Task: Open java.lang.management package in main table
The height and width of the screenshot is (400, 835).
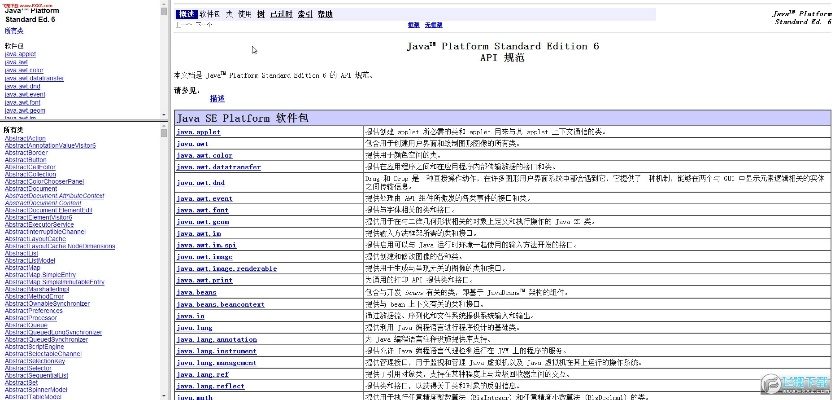Action: (217, 363)
